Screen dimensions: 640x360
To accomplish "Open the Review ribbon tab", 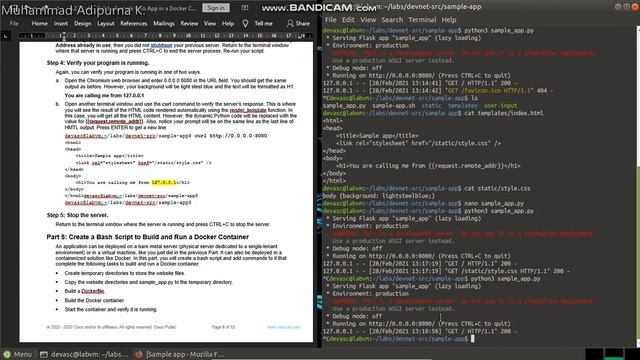I will click(189, 24).
